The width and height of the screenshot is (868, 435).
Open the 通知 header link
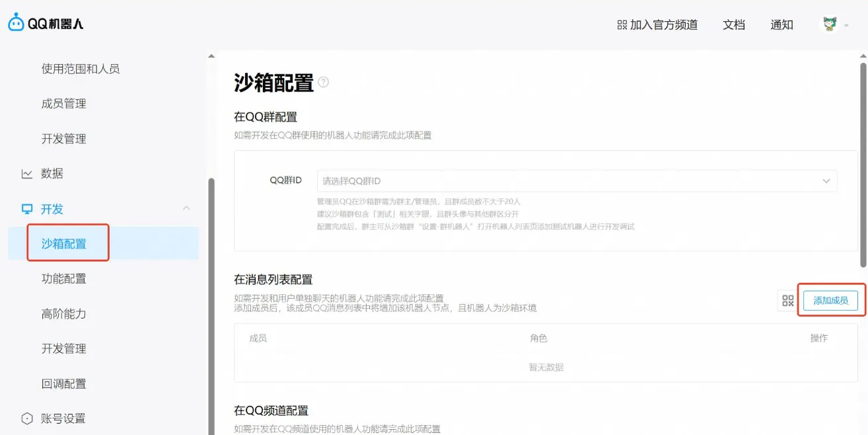click(781, 25)
